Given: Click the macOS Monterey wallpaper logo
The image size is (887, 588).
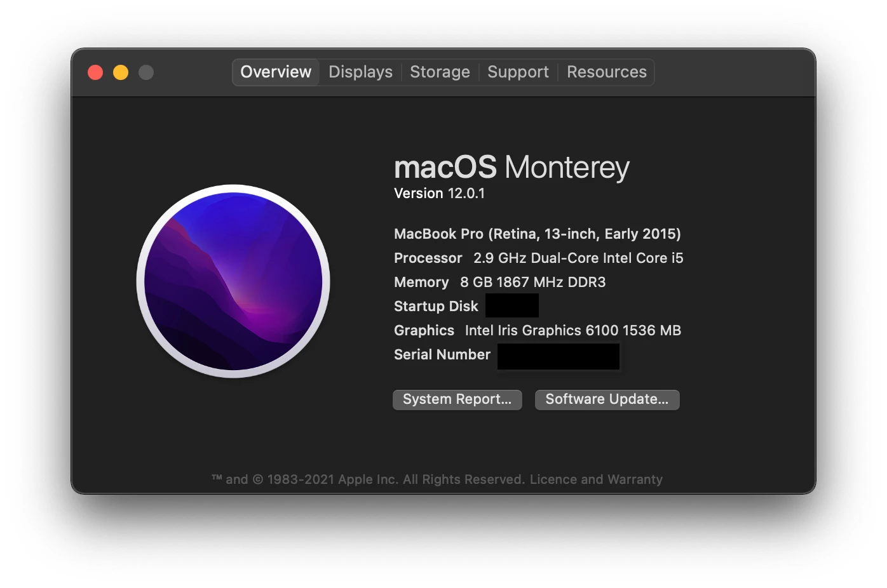Looking at the screenshot, I should [x=233, y=281].
